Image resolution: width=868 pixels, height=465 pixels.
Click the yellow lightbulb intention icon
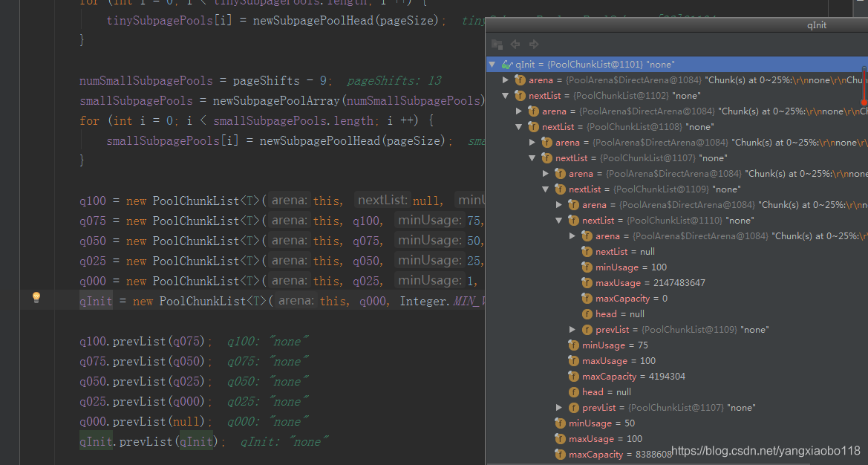pyautogui.click(x=36, y=297)
